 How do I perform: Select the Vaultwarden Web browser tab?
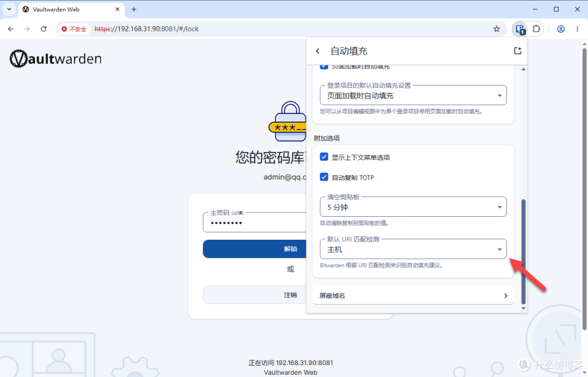(71, 9)
